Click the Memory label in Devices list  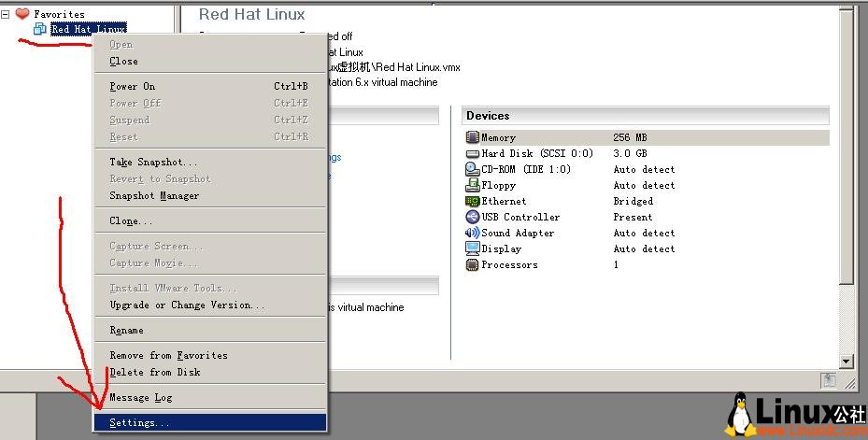click(498, 138)
